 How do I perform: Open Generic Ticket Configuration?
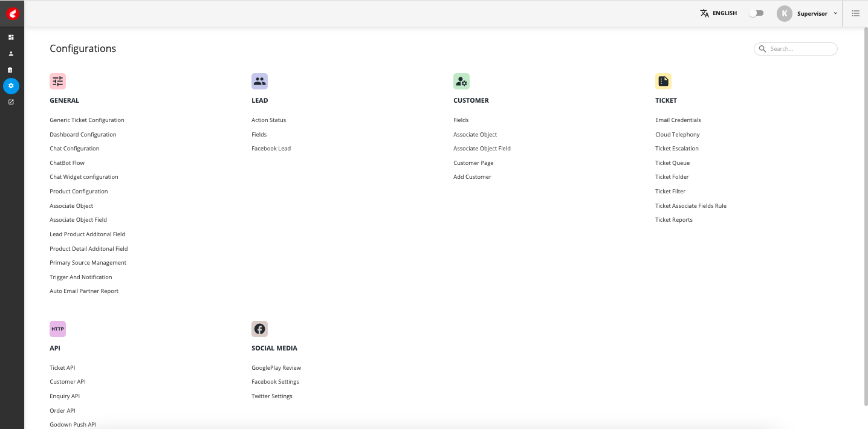point(87,120)
